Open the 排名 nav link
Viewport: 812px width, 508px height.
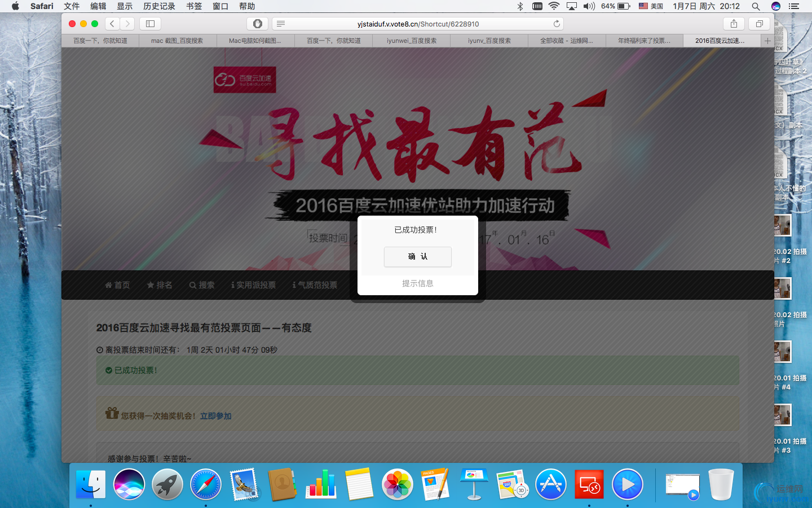coord(160,285)
